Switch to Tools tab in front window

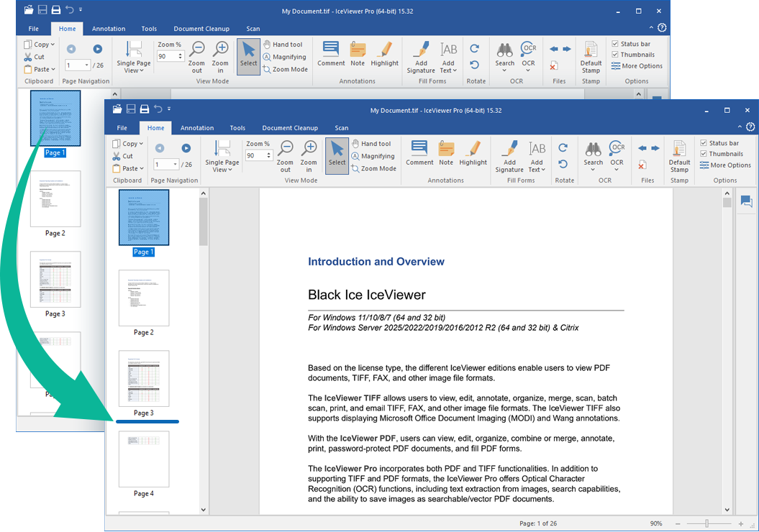click(237, 128)
